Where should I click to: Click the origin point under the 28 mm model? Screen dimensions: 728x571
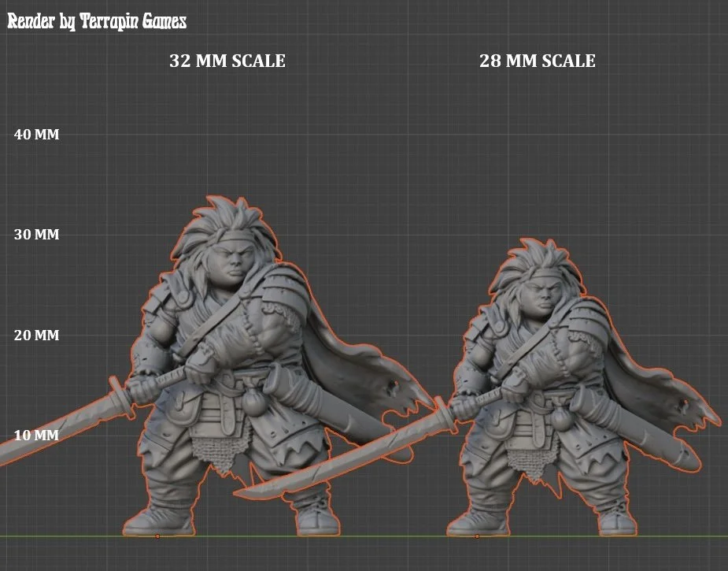pyautogui.click(x=477, y=536)
